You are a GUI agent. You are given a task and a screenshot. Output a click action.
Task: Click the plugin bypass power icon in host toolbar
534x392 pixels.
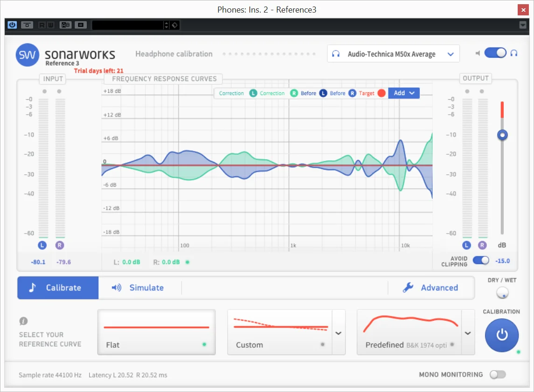click(12, 25)
